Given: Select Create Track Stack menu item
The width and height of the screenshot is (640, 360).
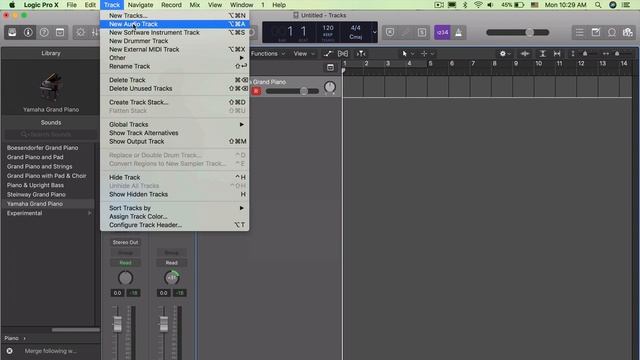Looking at the screenshot, I should (x=175, y=102).
